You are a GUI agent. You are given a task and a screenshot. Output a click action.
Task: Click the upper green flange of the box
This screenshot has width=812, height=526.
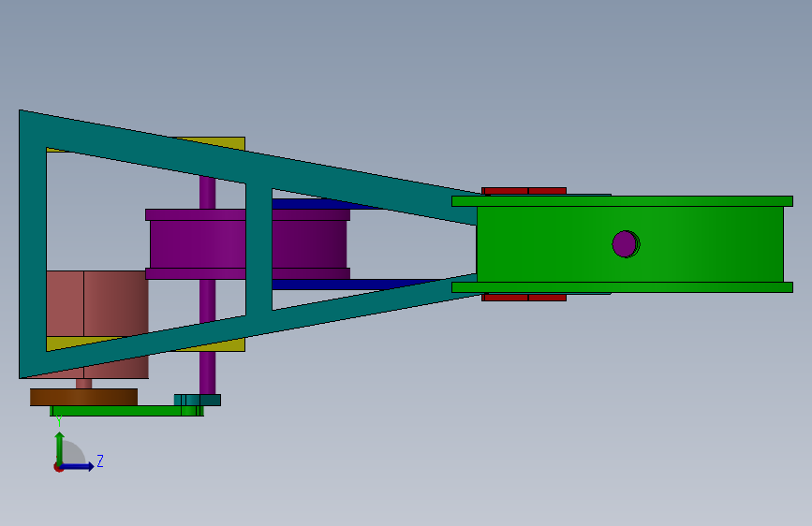[x=622, y=201]
